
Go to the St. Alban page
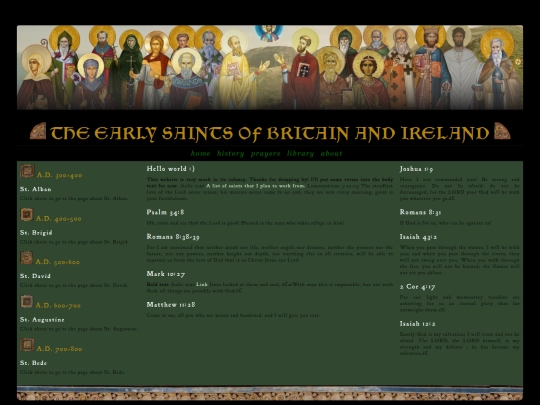pyautogui.click(x=35, y=189)
